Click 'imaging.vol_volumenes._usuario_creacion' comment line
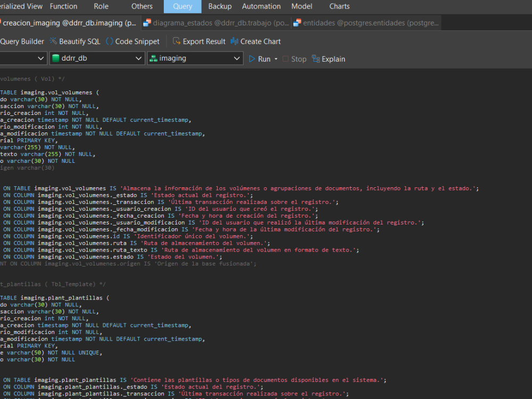 point(161,209)
